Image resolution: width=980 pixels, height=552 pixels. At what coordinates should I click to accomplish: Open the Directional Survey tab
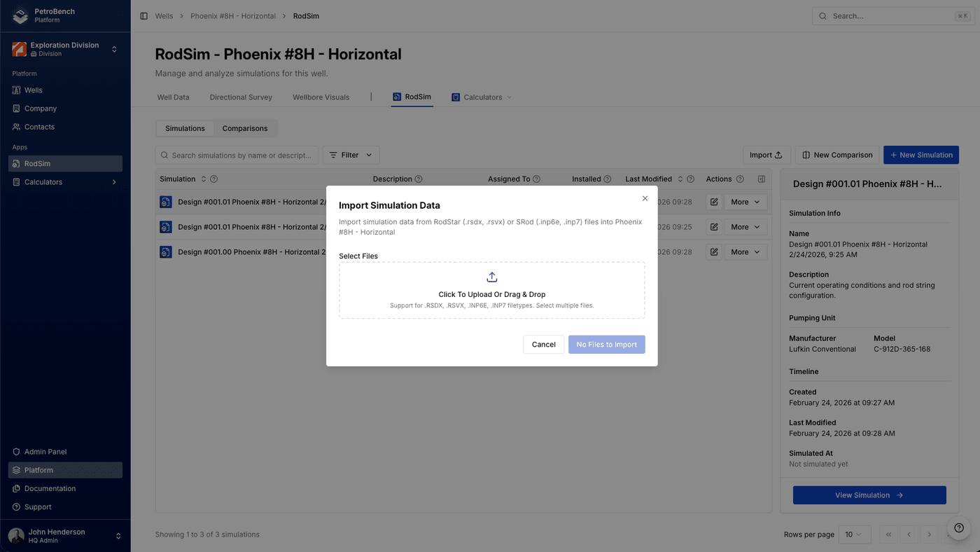click(240, 97)
